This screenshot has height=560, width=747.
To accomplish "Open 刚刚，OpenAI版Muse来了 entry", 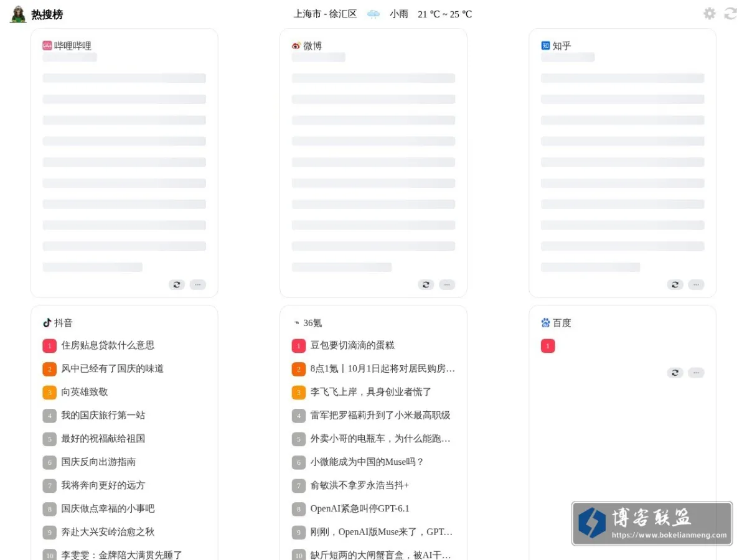I will (382, 532).
